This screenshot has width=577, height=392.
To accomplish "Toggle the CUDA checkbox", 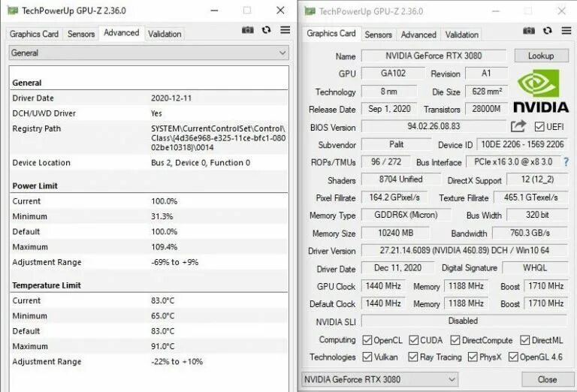I will click(x=414, y=340).
